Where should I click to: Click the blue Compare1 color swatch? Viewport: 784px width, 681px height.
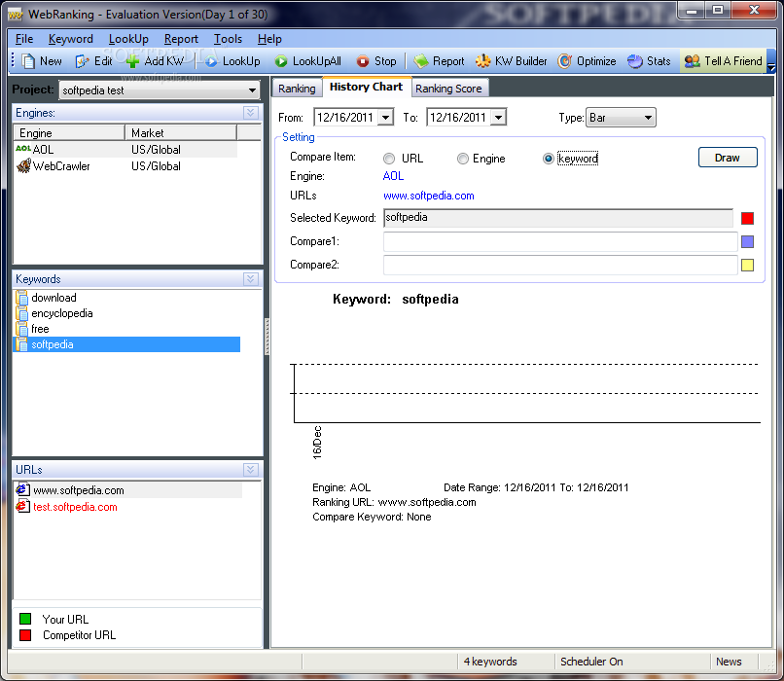coord(747,241)
